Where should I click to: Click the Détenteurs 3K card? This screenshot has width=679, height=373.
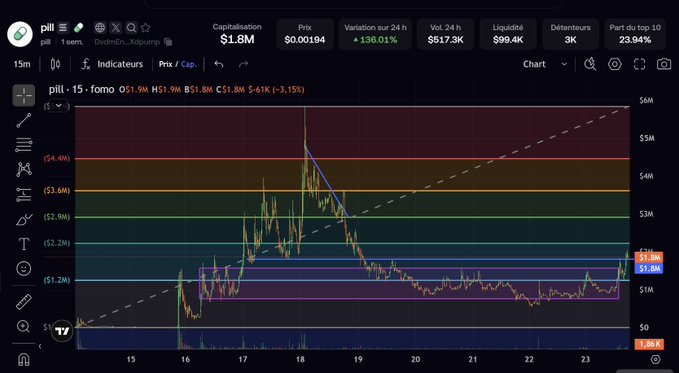coord(570,34)
